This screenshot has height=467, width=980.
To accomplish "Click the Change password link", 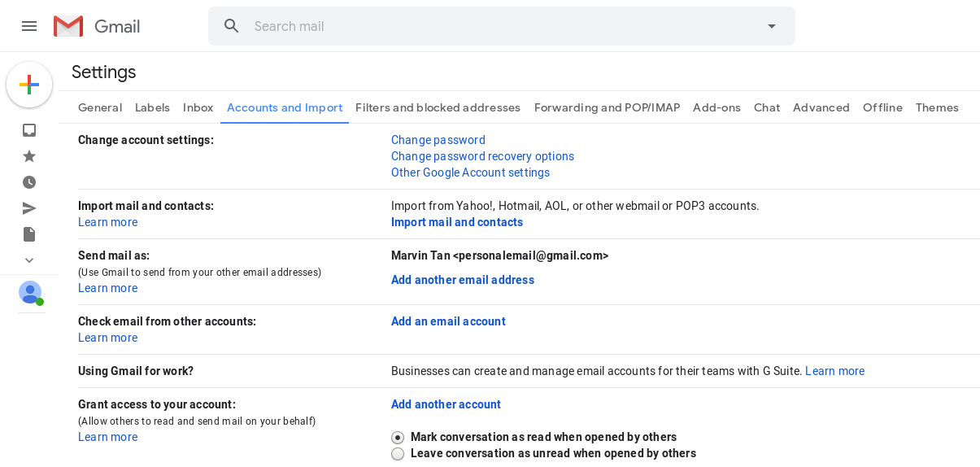I will (438, 140).
